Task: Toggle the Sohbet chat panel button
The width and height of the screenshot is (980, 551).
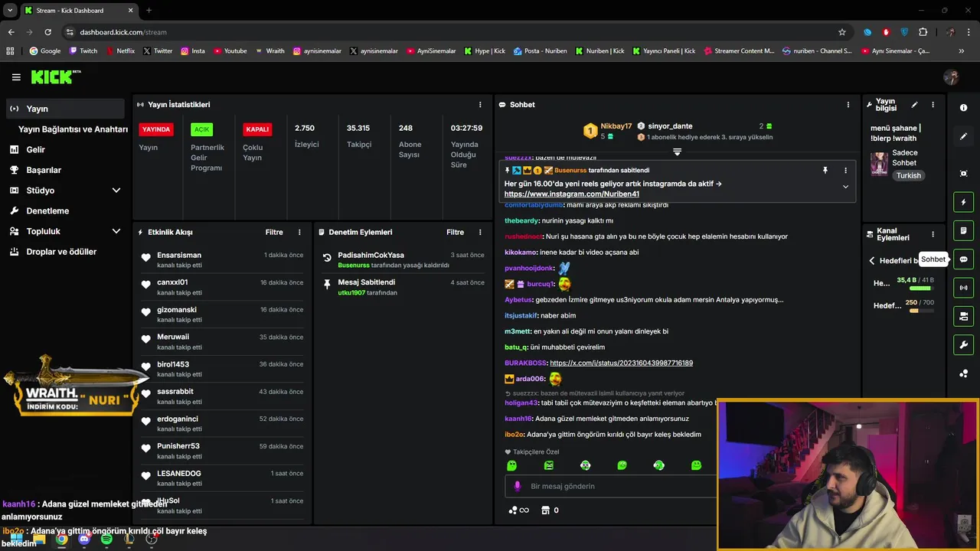Action: (963, 259)
